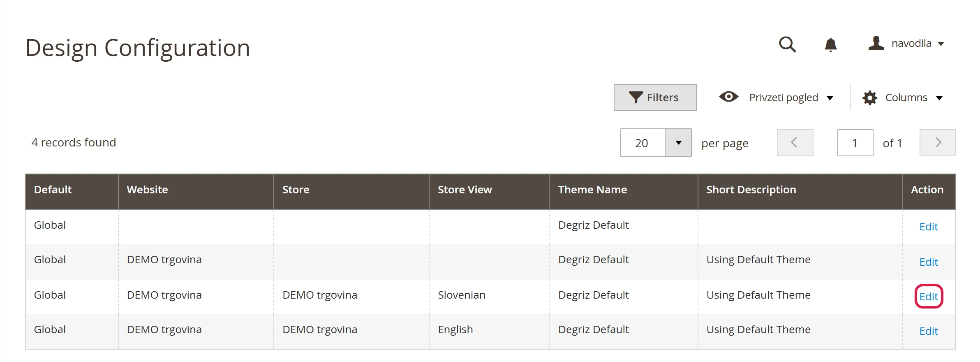Viewport: 980px width, 362px height.
Task: Open the notifications bell
Action: pyautogui.click(x=830, y=44)
